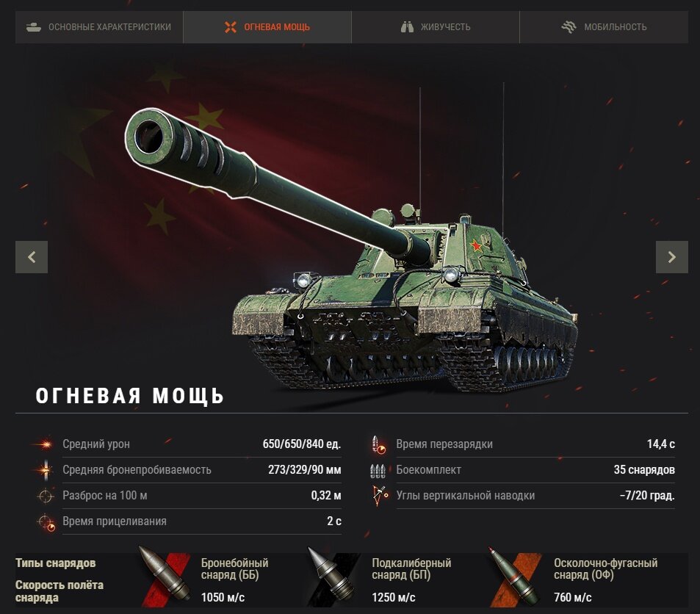This screenshot has height=614, width=700.
Task: Click the 650/650/840 ед. damage value
Action: (x=302, y=444)
